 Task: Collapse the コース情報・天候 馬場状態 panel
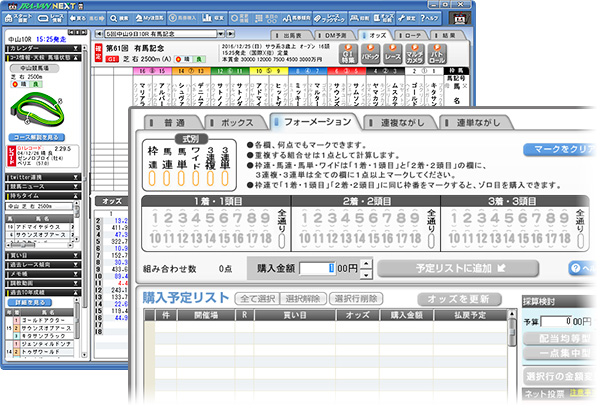(43, 57)
